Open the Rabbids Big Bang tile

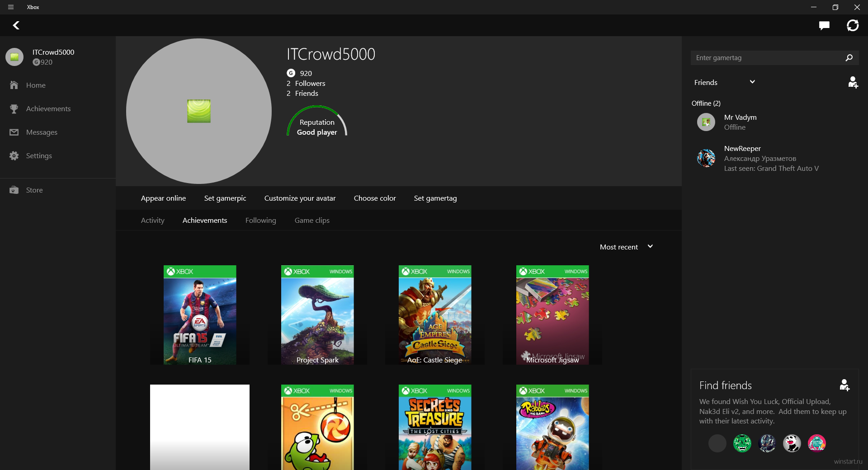click(552, 427)
